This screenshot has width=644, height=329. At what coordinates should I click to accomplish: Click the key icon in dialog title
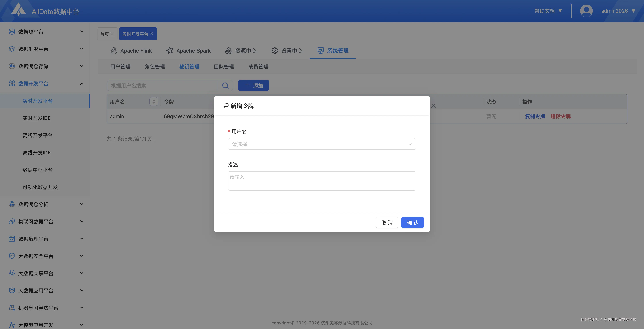pyautogui.click(x=226, y=106)
